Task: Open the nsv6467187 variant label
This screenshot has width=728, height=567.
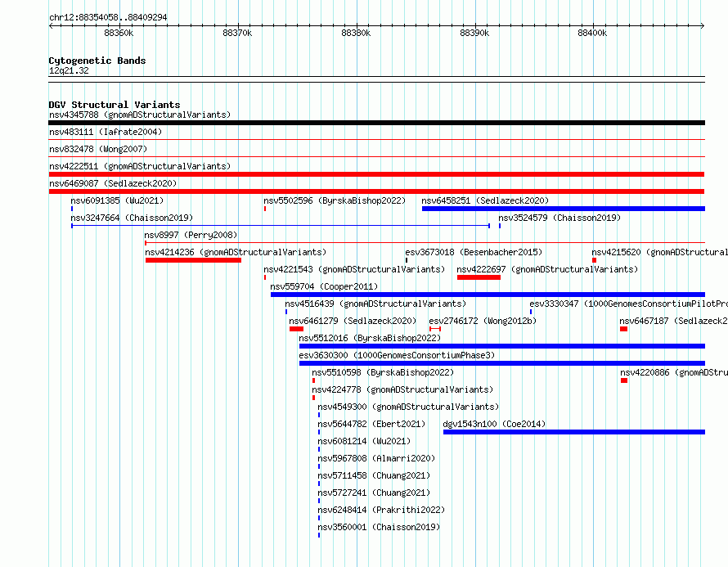Action: 673,321
